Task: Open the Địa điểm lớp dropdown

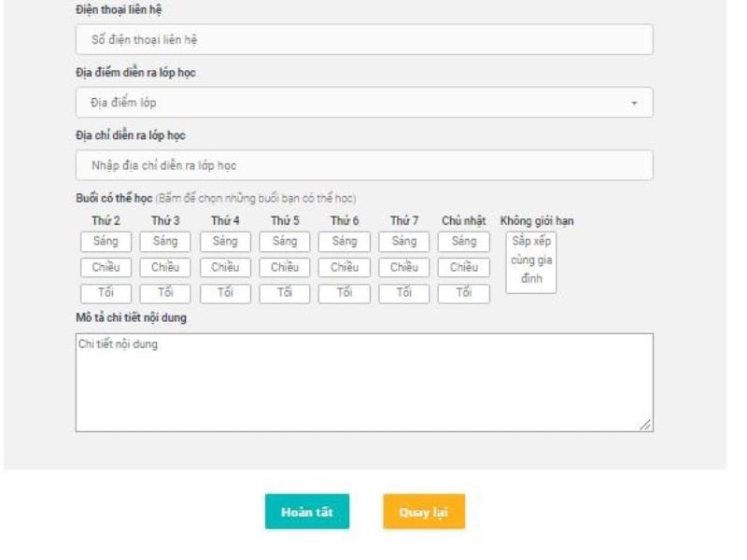Action: [x=364, y=103]
